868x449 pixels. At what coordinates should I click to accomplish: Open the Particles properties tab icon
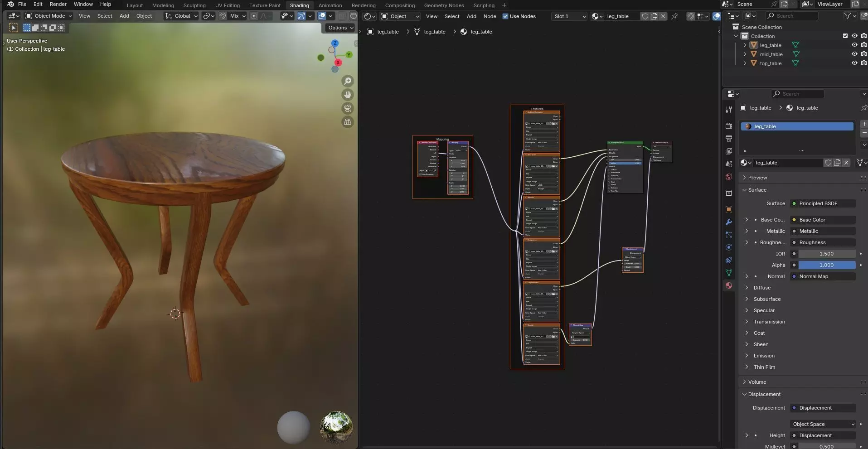tap(728, 235)
